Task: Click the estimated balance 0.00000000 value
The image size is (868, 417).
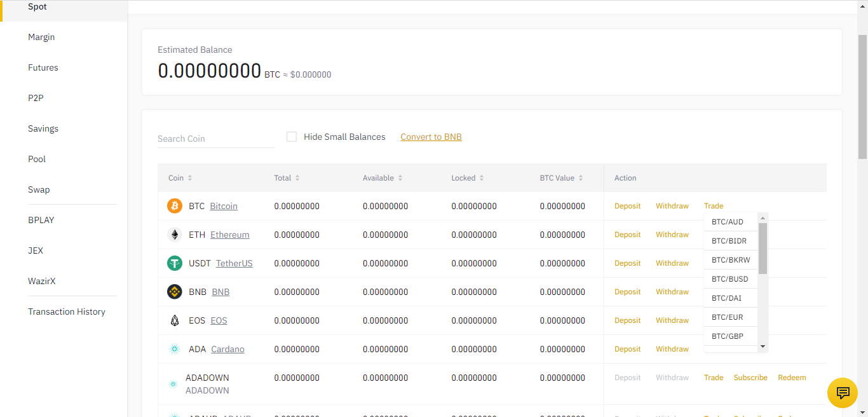Action: click(210, 70)
